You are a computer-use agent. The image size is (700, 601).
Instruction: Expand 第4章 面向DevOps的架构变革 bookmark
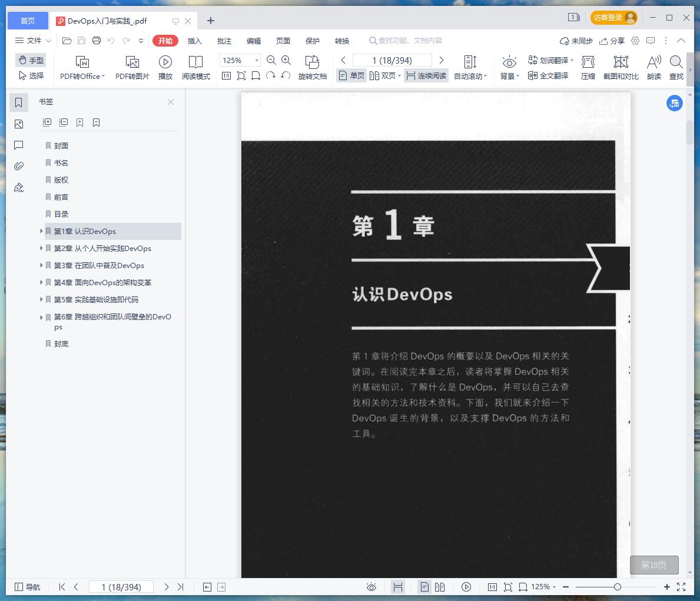coord(41,282)
